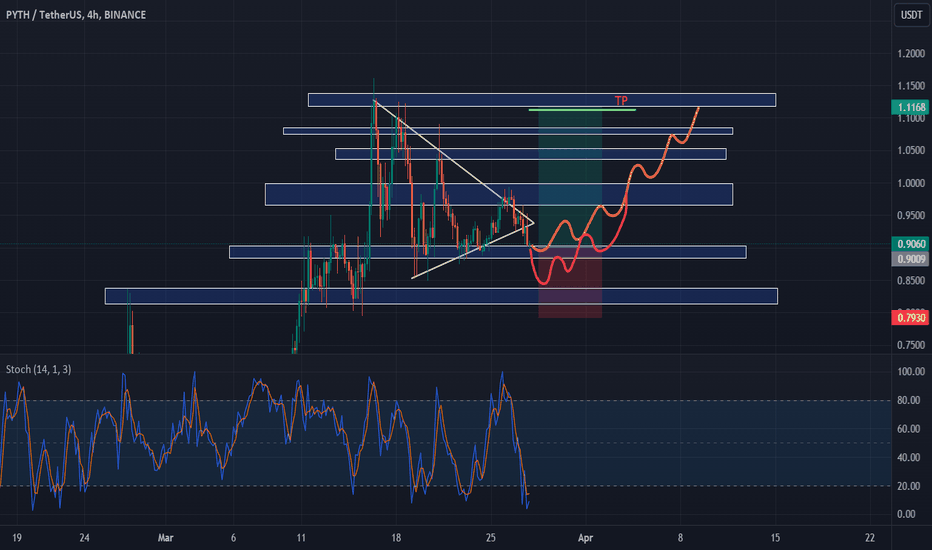The height and width of the screenshot is (550, 932).
Task: Click the 80.00 Stoch scale value
Action: (908, 400)
